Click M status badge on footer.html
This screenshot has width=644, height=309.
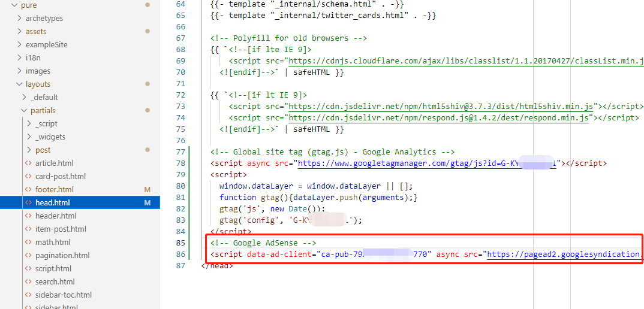(148, 190)
